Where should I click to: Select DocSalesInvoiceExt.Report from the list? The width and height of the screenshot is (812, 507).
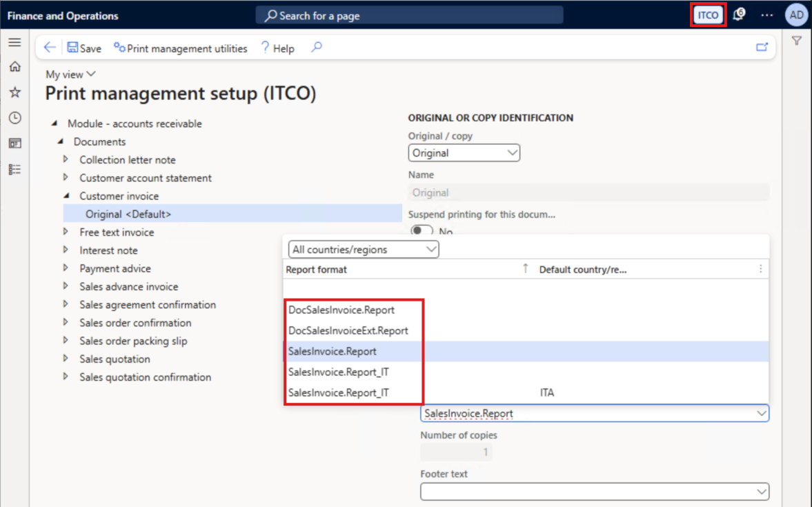(x=348, y=330)
